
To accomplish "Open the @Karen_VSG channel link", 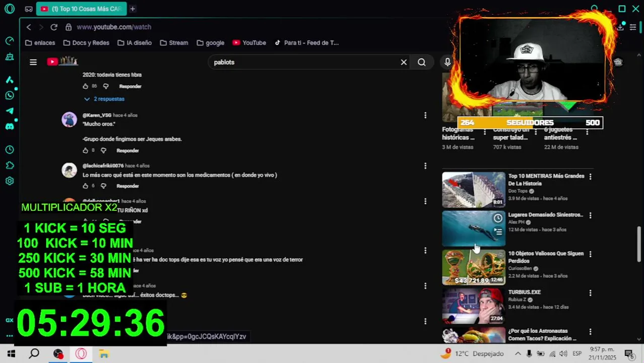I will (x=97, y=115).
